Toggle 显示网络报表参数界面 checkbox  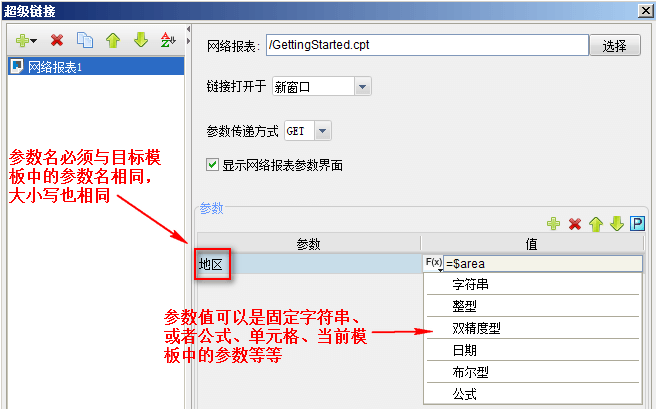click(212, 164)
